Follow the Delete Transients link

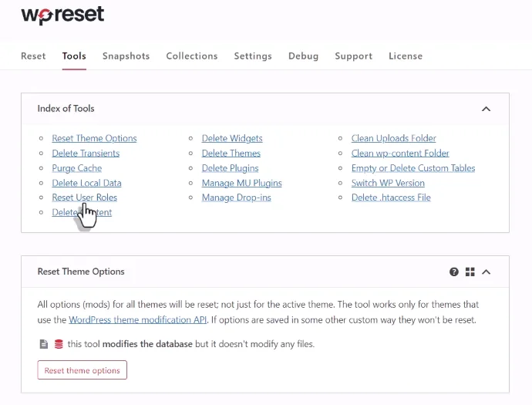click(86, 153)
